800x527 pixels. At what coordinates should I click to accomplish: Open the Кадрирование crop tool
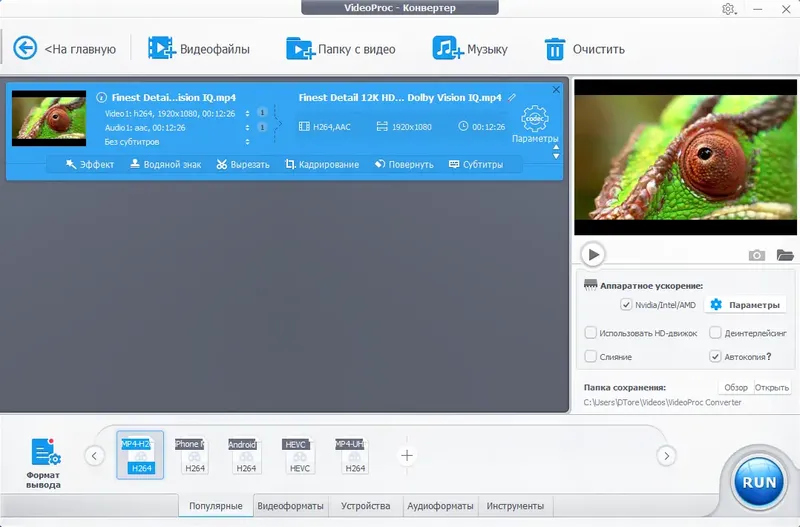(322, 164)
